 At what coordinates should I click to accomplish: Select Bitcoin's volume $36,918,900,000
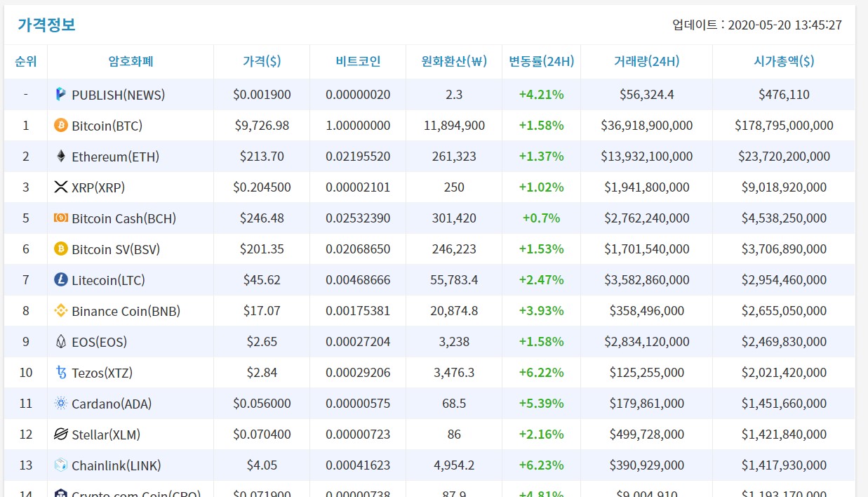click(647, 126)
